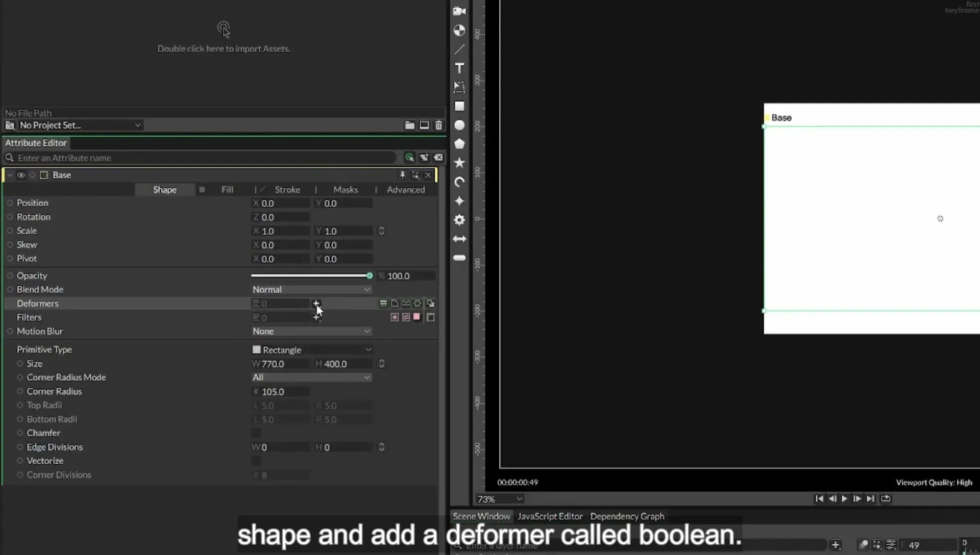
Task: Open the JavaScript Editor tab
Action: (x=550, y=516)
